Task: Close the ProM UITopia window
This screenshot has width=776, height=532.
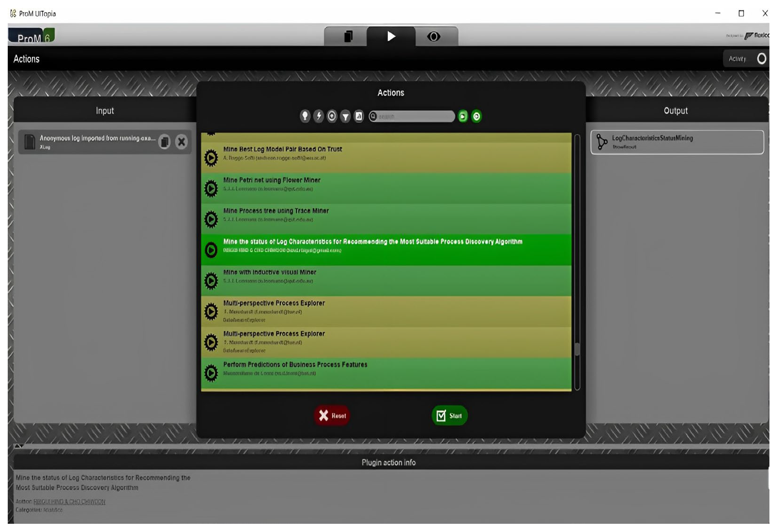Action: coord(765,13)
